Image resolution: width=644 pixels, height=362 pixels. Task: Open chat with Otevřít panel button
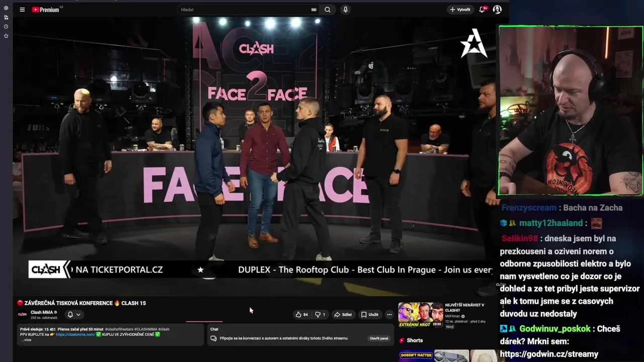(x=379, y=338)
